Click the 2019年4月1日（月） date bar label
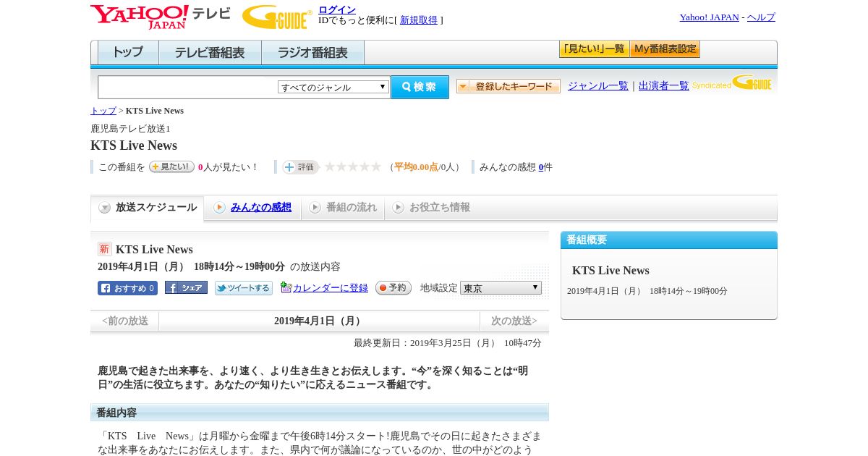The height and width of the screenshot is (456, 868). [x=319, y=321]
